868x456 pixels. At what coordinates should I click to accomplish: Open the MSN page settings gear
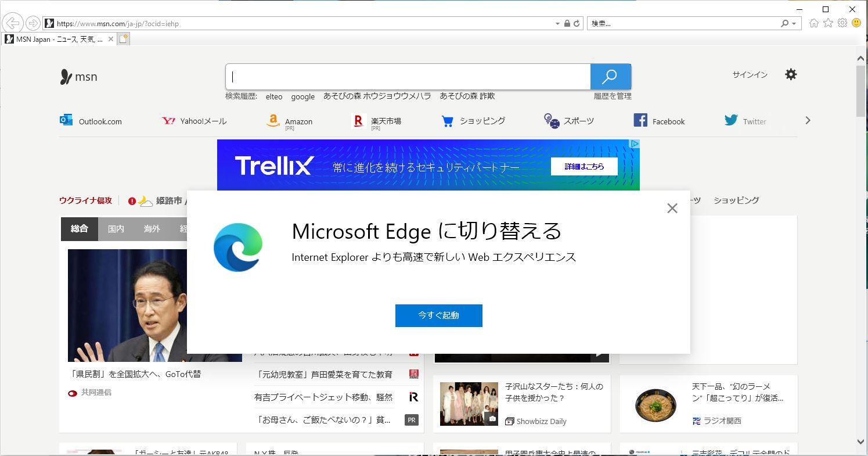(791, 74)
